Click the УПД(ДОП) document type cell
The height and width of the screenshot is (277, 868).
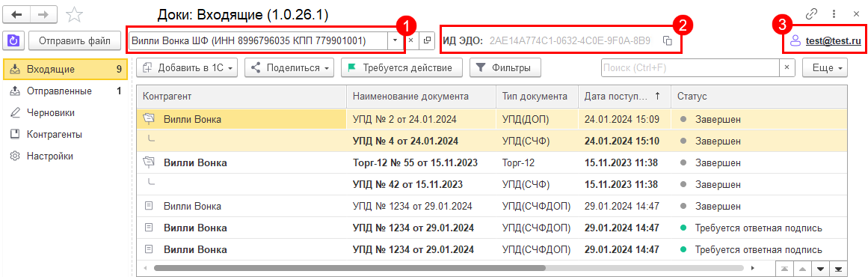[x=537, y=119]
